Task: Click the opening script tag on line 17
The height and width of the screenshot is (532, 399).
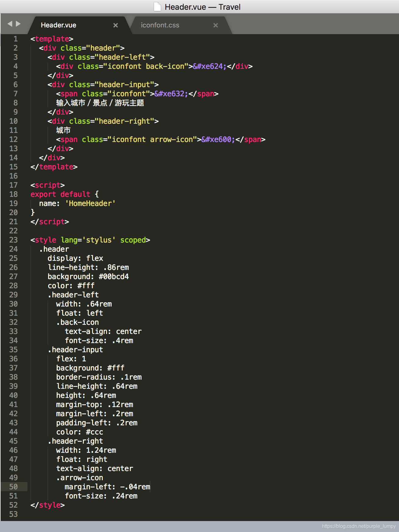Action: 48,185
